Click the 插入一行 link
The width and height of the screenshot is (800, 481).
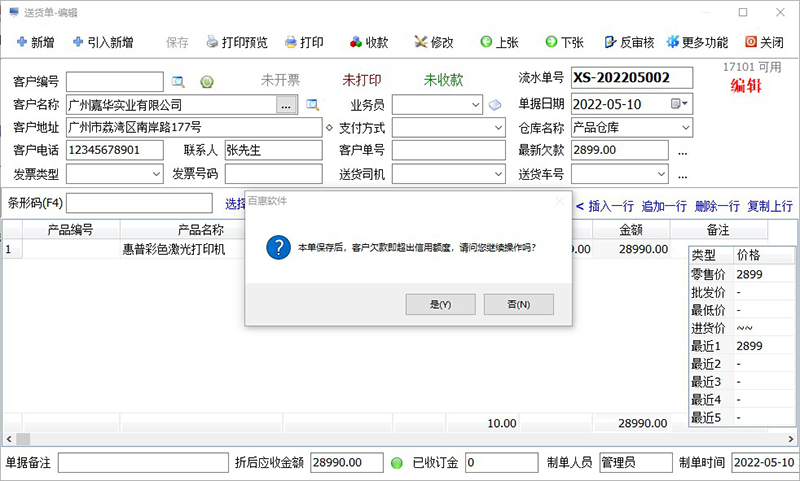pyautogui.click(x=611, y=206)
